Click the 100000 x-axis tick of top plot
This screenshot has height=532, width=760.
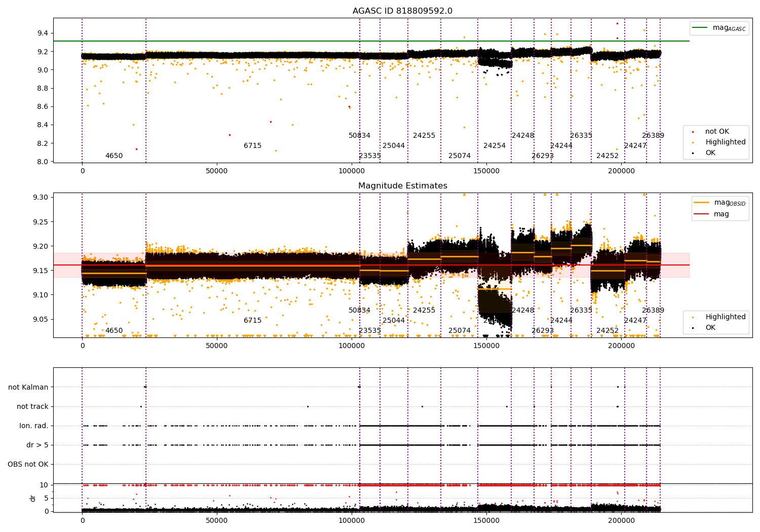point(352,171)
